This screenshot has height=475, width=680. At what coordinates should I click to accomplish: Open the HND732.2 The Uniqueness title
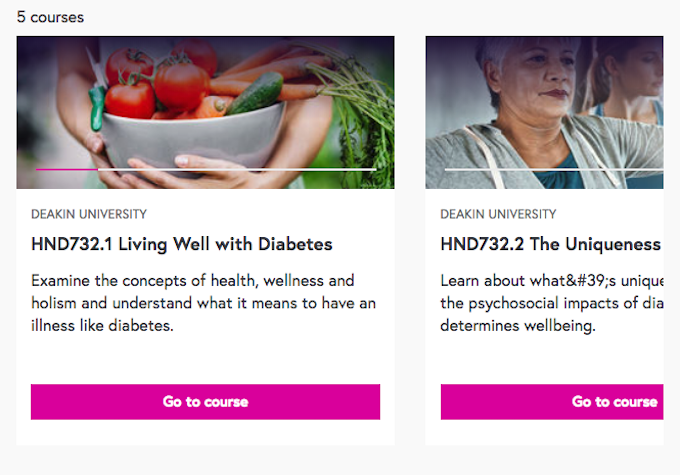551,244
